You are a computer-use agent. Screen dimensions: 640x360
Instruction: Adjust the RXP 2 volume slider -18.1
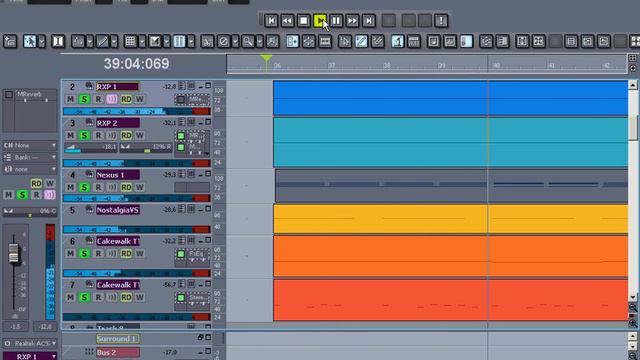[x=91, y=147]
